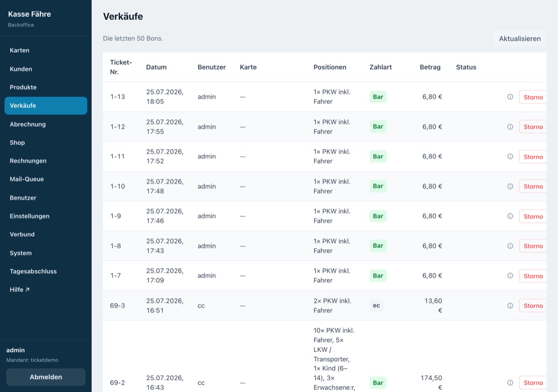Open Verbund page
Image resolution: width=558 pixels, height=392 pixels.
pyautogui.click(x=46, y=234)
